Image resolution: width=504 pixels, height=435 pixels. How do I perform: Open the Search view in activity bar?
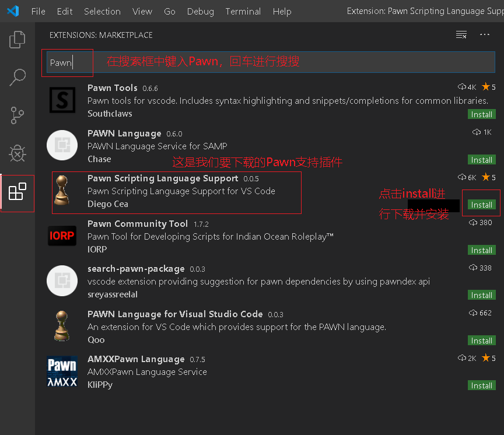click(x=17, y=78)
